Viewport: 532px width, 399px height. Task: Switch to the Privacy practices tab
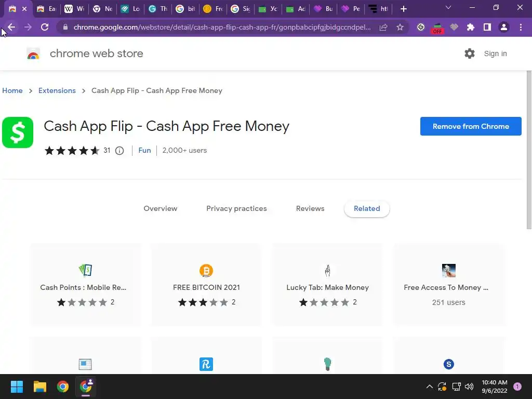click(236, 209)
